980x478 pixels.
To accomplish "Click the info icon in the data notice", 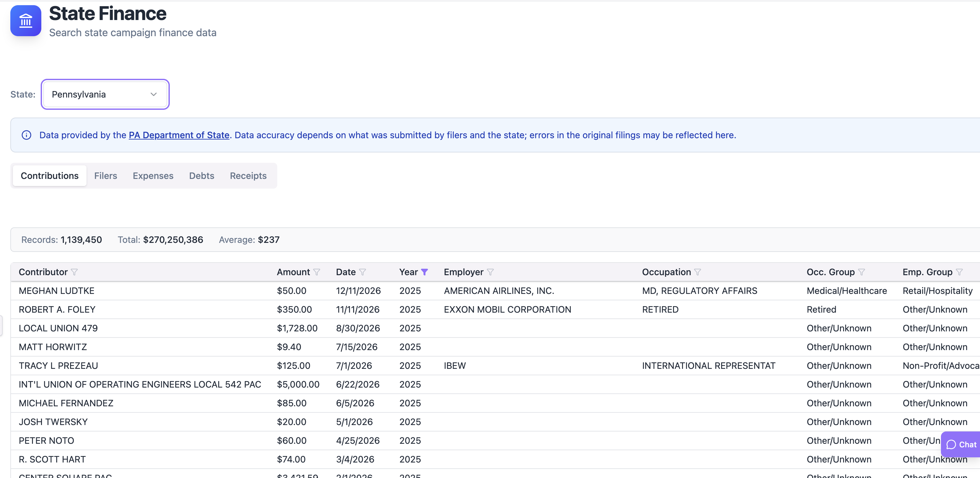I will click(x=26, y=135).
